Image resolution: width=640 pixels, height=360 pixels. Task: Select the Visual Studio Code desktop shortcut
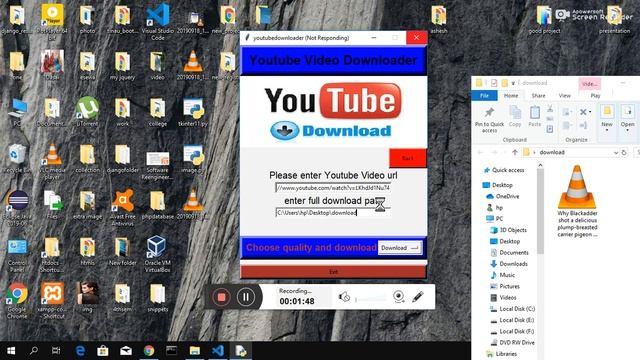coord(158,21)
